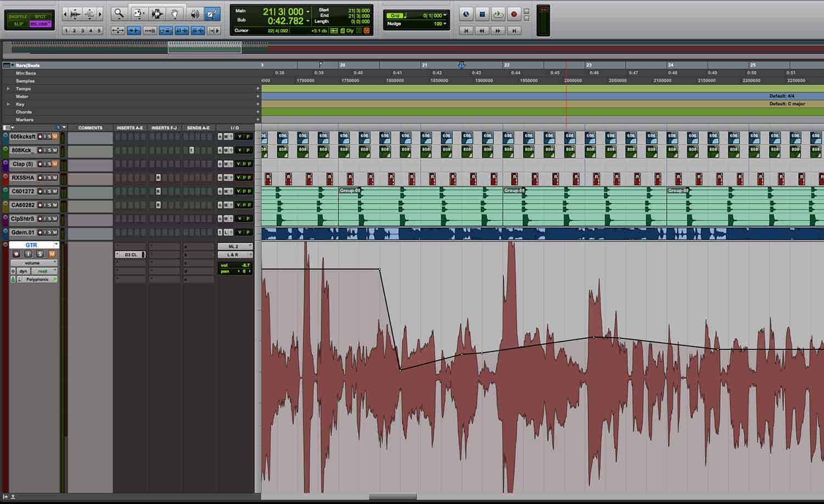This screenshot has height=504, width=824.
Task: Select zoom preset 1
Action: point(66,31)
